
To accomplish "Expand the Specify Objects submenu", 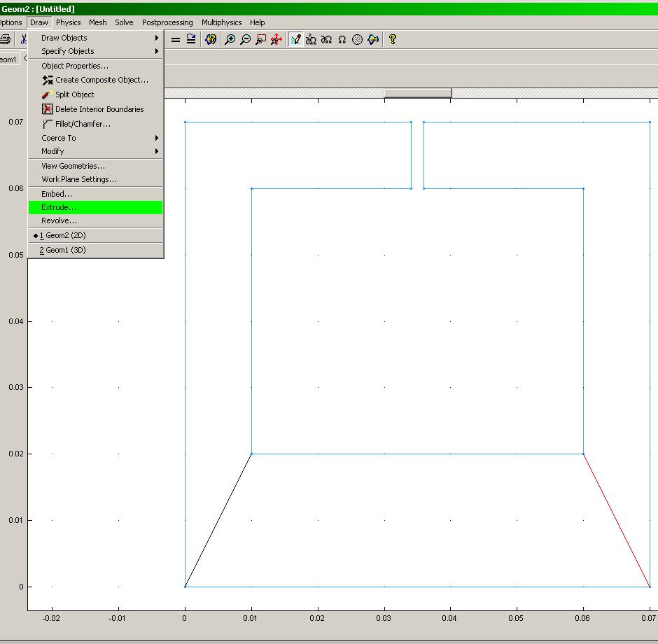I will point(96,51).
